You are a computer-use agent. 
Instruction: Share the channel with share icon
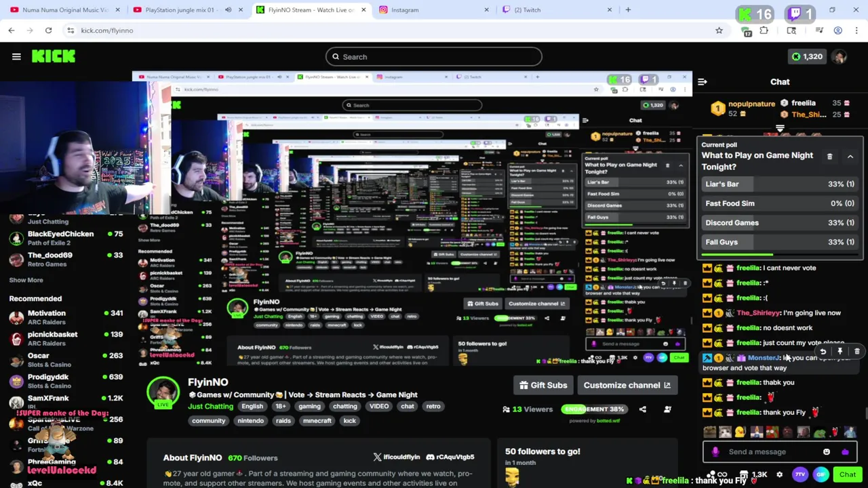tap(642, 409)
